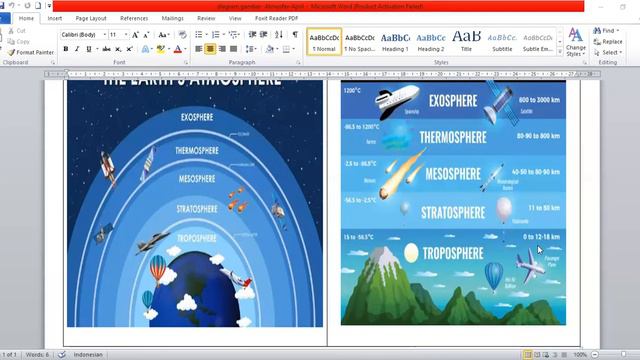
Task: Toggle bold formatting
Action: [66, 49]
